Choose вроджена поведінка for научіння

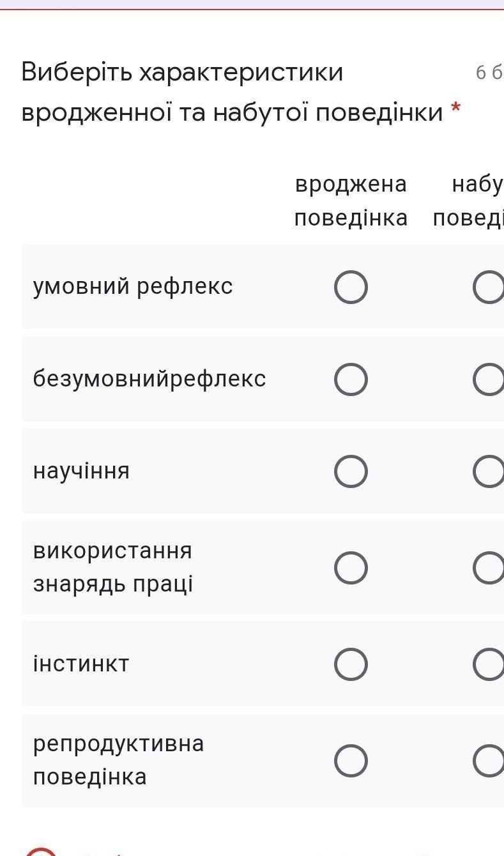pyautogui.click(x=351, y=471)
